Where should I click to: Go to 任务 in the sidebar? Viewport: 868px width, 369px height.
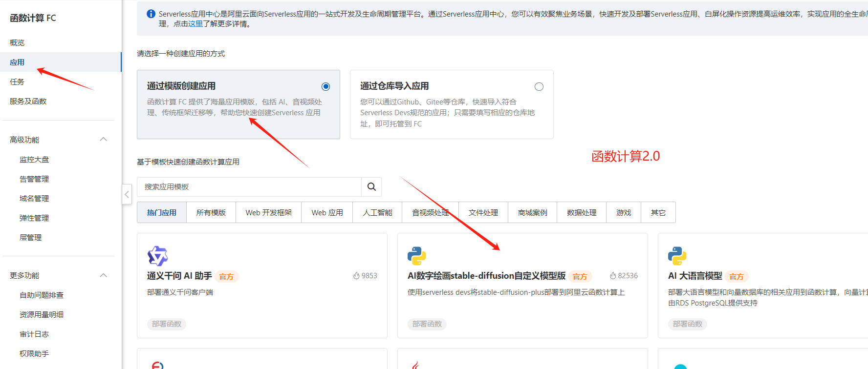pyautogui.click(x=61, y=82)
